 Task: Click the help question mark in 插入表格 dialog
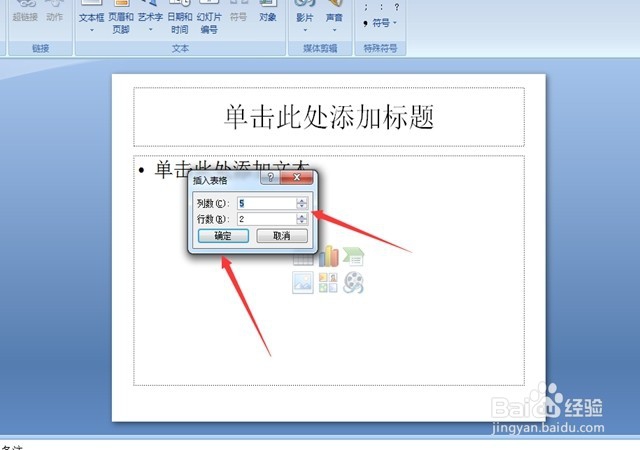click(x=270, y=178)
